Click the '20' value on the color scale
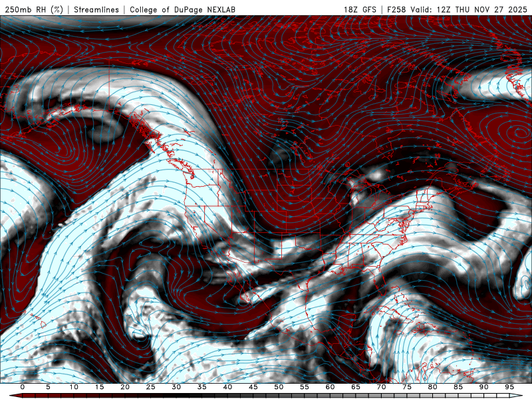Viewport: 532px width, 399px height. (x=125, y=387)
